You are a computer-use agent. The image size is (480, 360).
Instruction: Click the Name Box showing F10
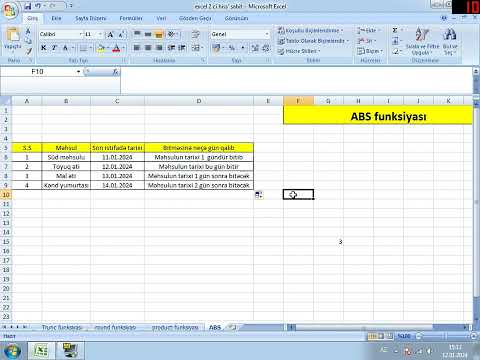click(x=37, y=72)
